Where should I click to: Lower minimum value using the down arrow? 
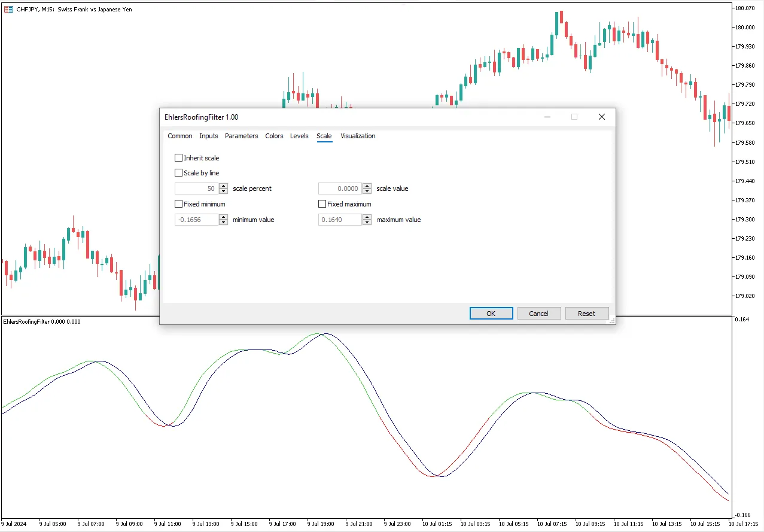point(223,222)
